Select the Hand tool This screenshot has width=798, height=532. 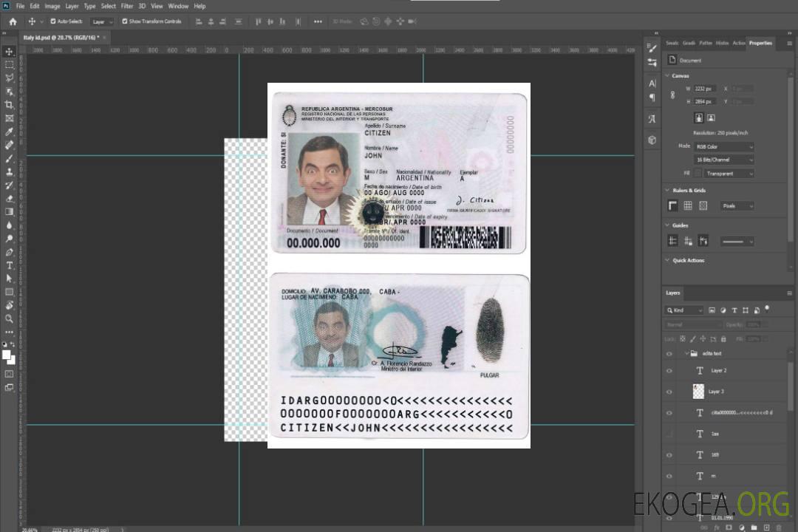[x=9, y=305]
